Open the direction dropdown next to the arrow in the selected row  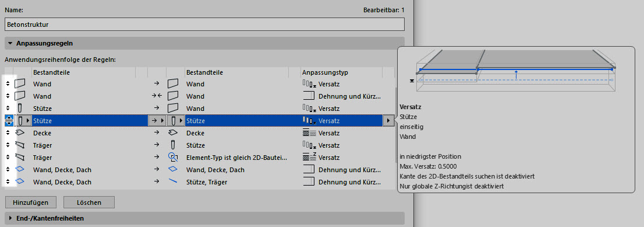pyautogui.click(x=162, y=121)
